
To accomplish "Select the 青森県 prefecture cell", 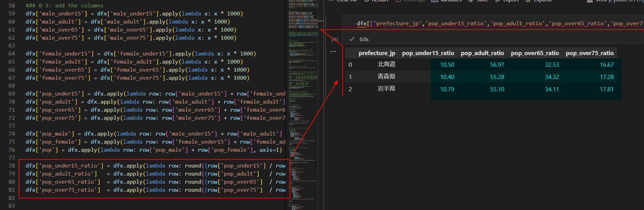I will [x=386, y=77].
